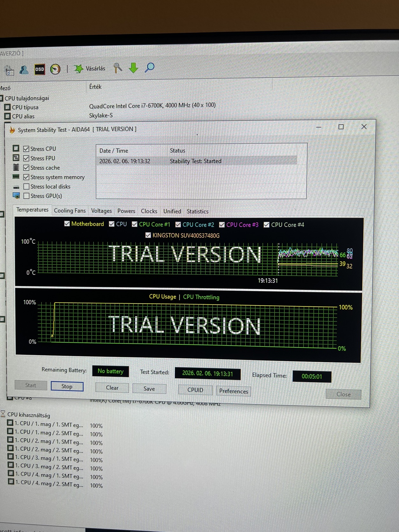Select the CPU típusa row in main window
The height and width of the screenshot is (532, 399).
point(110,106)
